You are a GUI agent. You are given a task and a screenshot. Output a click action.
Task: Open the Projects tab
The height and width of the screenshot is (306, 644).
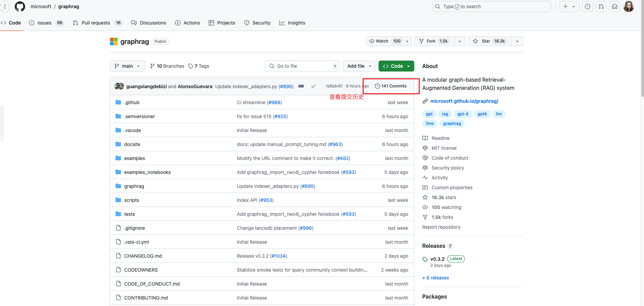(x=222, y=23)
